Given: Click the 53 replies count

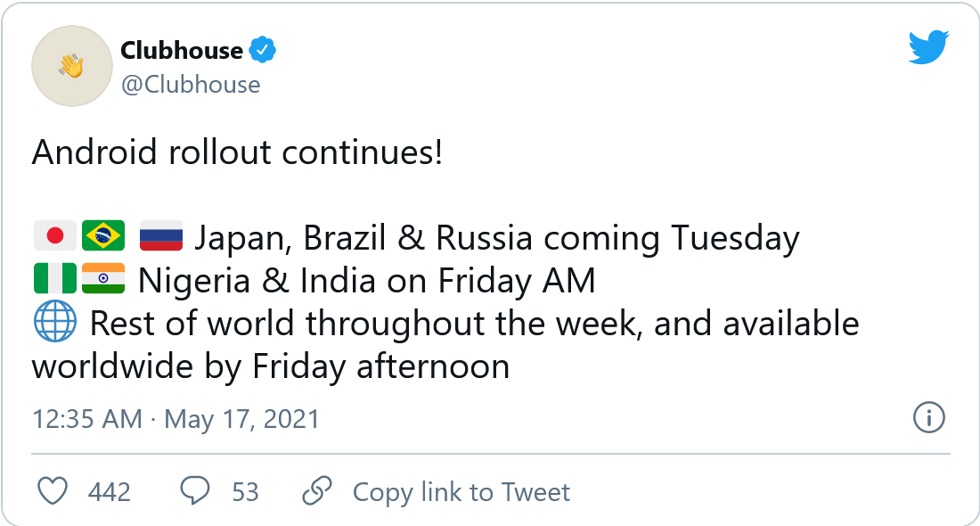Looking at the screenshot, I should (x=245, y=492).
